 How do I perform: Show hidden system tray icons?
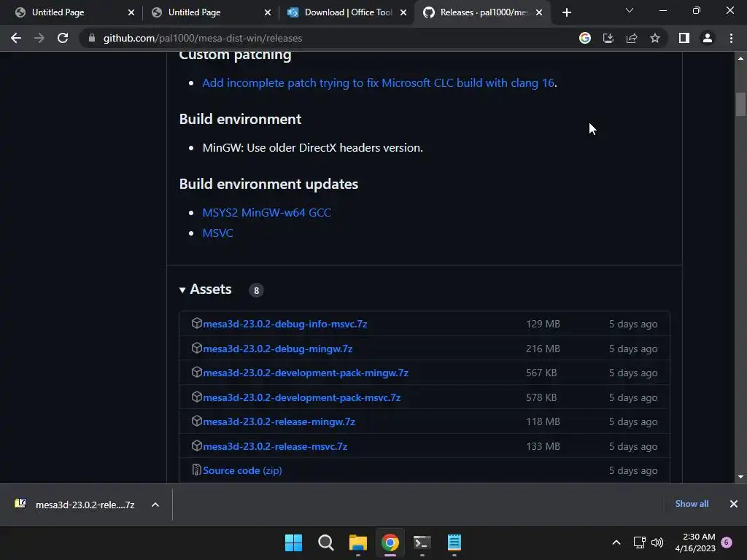pos(616,542)
